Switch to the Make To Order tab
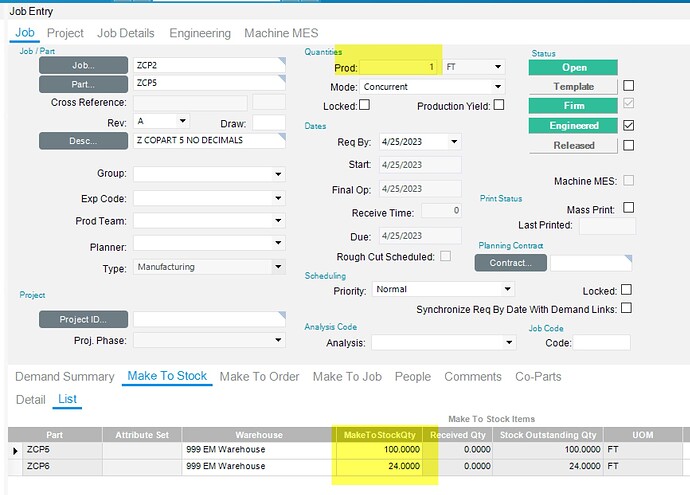The width and height of the screenshot is (690, 495). 259,377
